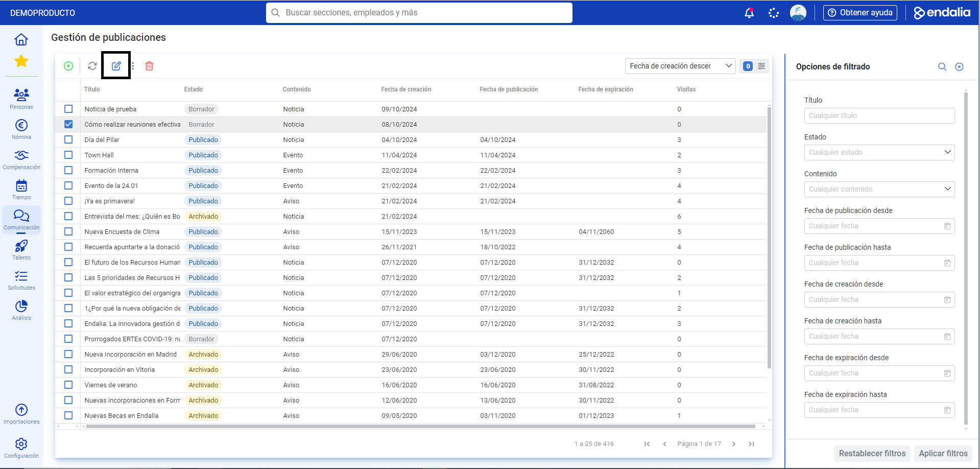Sort by the Título column header

[92, 89]
